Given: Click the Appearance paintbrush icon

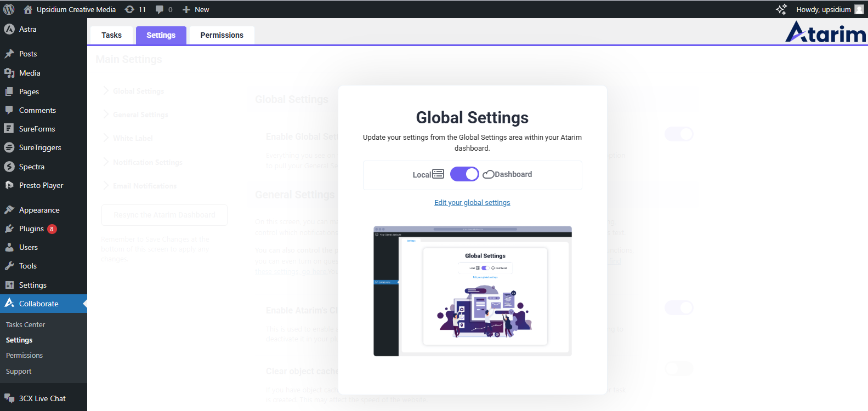Looking at the screenshot, I should (9, 210).
